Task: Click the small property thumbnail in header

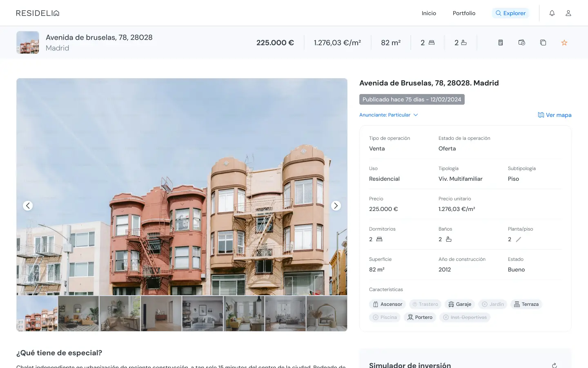Action: [x=28, y=43]
